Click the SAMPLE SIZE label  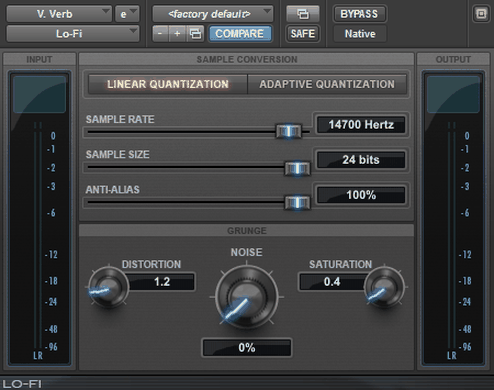tap(118, 154)
